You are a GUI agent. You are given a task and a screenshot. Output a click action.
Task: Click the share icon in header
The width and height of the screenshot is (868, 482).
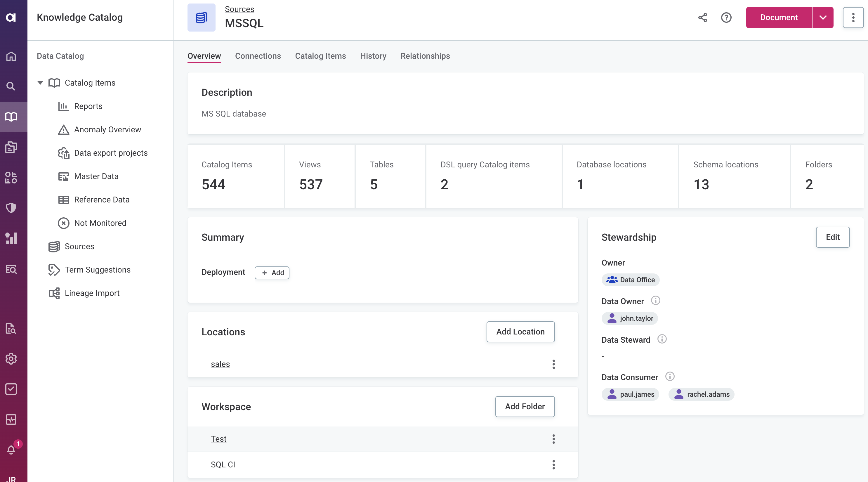[702, 18]
